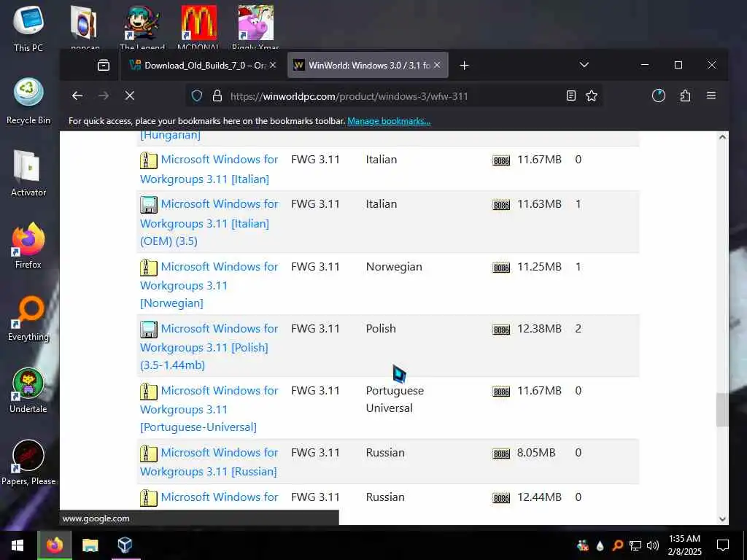This screenshot has height=560, width=747.
Task: Stop loading the page with X button
Action: click(x=130, y=96)
